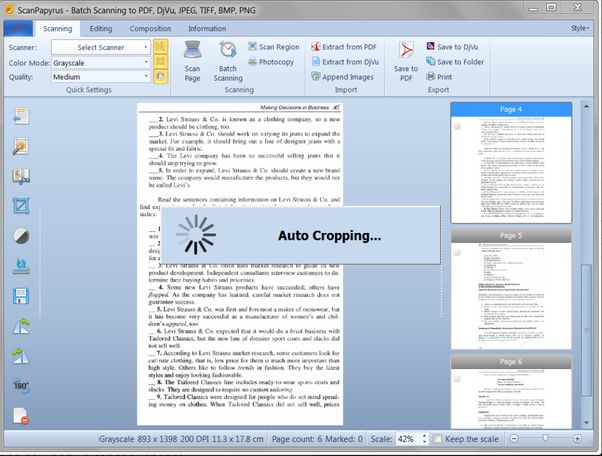Click the zoom slider handle
Screen dimensions: 602x456
coord(545,438)
